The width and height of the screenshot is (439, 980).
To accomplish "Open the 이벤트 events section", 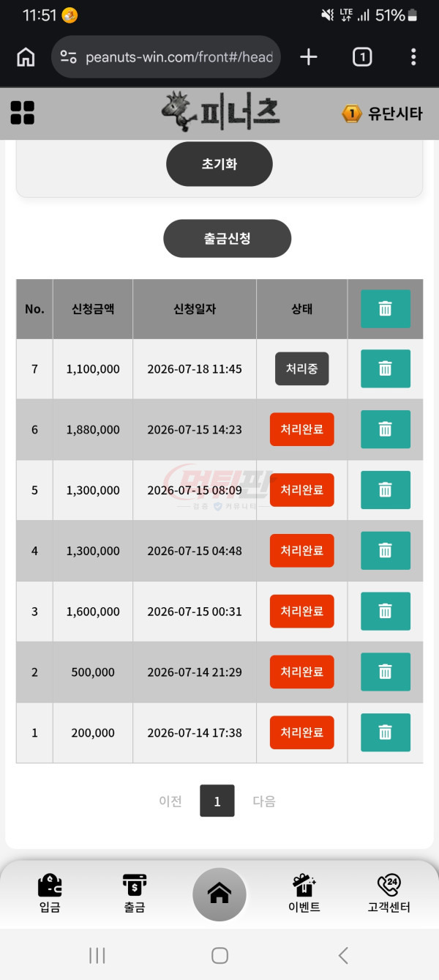I will pyautogui.click(x=304, y=894).
